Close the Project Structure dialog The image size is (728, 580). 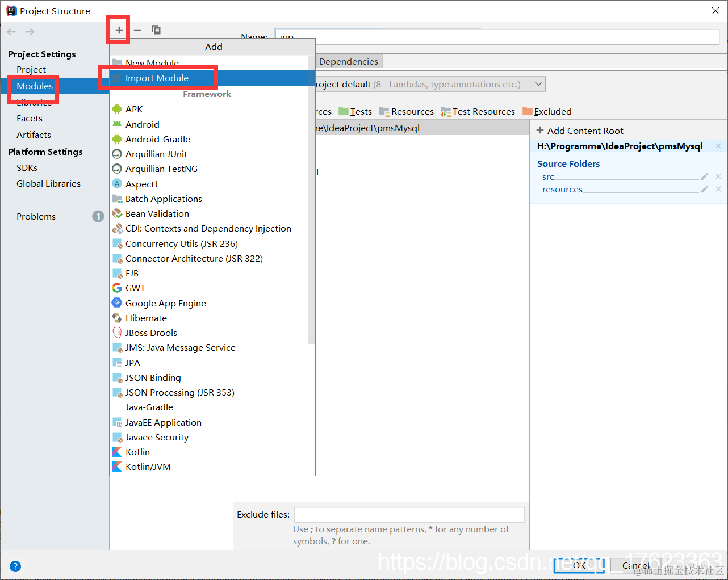click(x=716, y=11)
